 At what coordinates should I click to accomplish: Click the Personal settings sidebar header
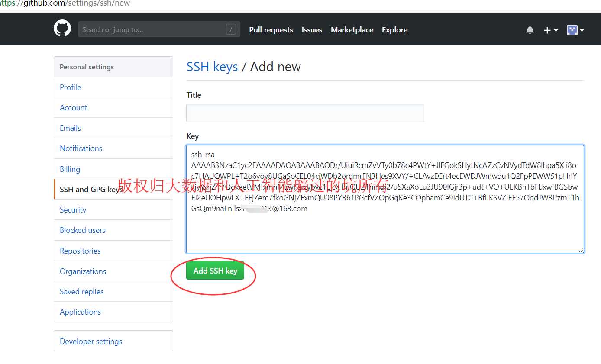[113, 67]
